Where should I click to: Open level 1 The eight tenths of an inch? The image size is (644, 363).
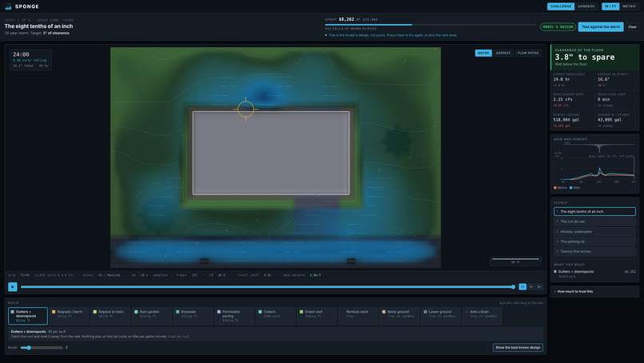[x=594, y=211]
